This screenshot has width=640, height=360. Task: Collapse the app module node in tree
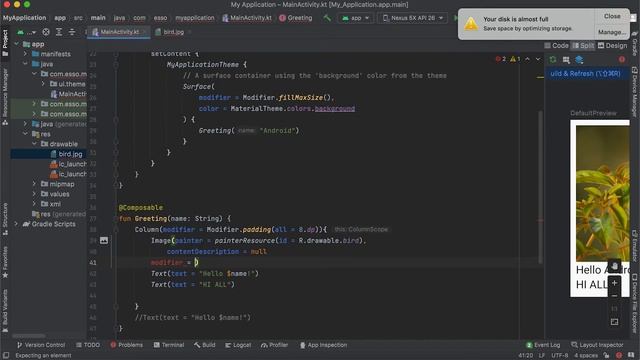(x=16, y=44)
